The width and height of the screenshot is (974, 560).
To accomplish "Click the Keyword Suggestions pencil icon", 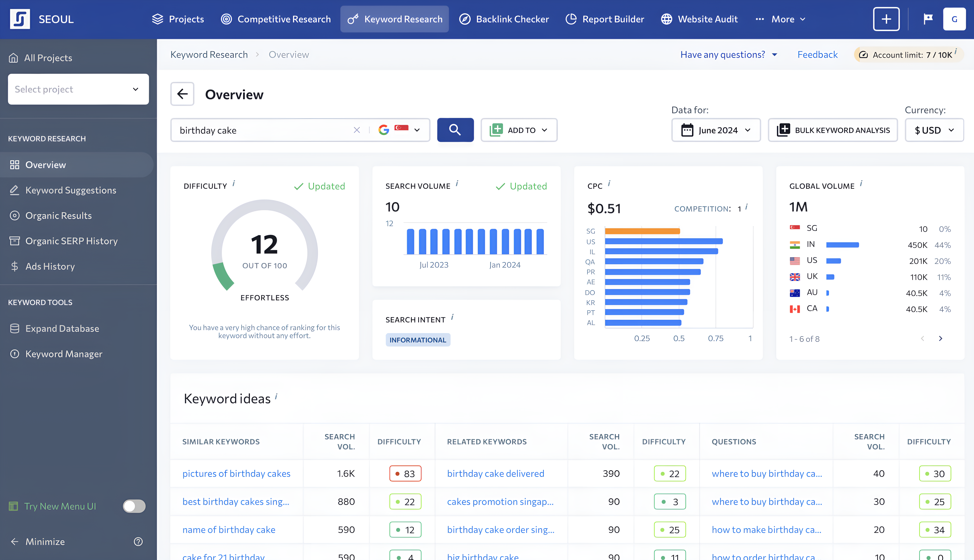I will click(x=15, y=190).
